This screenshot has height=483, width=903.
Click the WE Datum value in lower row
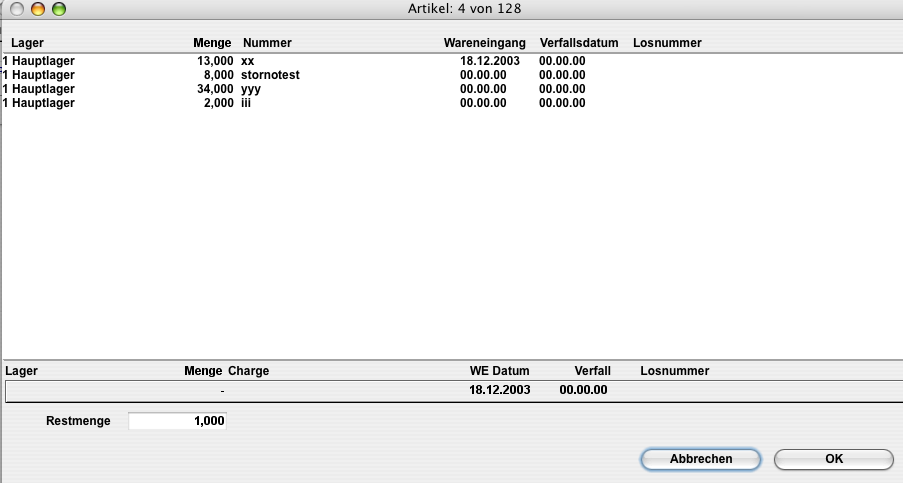(x=500, y=390)
